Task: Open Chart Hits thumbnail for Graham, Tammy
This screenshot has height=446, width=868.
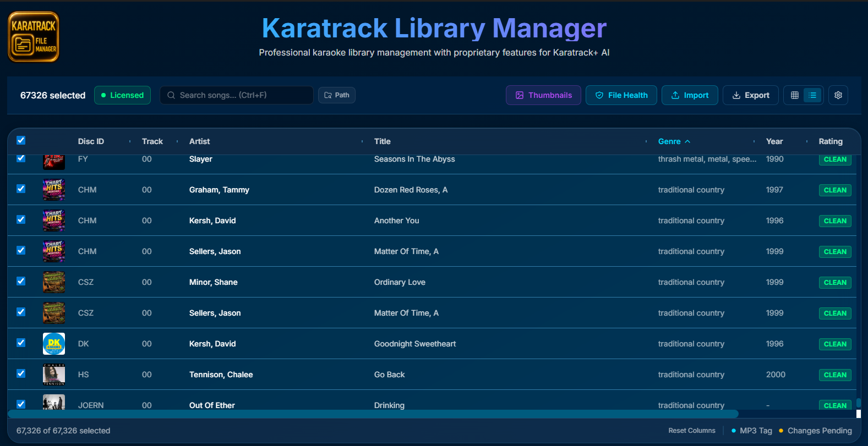Action: (54, 190)
